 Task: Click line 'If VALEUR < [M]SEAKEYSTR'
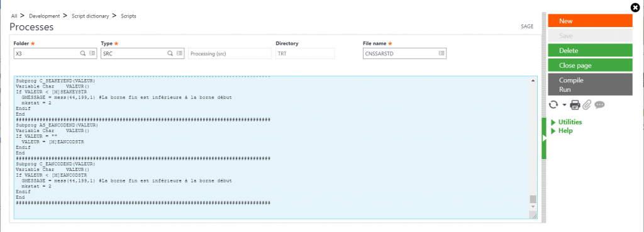(51, 92)
